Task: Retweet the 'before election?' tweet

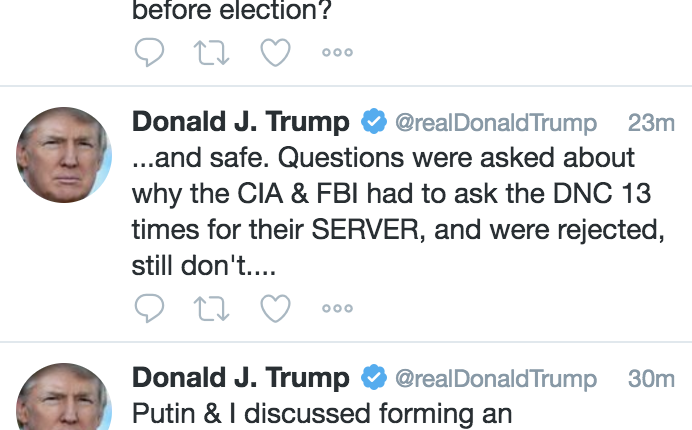Action: pos(211,53)
